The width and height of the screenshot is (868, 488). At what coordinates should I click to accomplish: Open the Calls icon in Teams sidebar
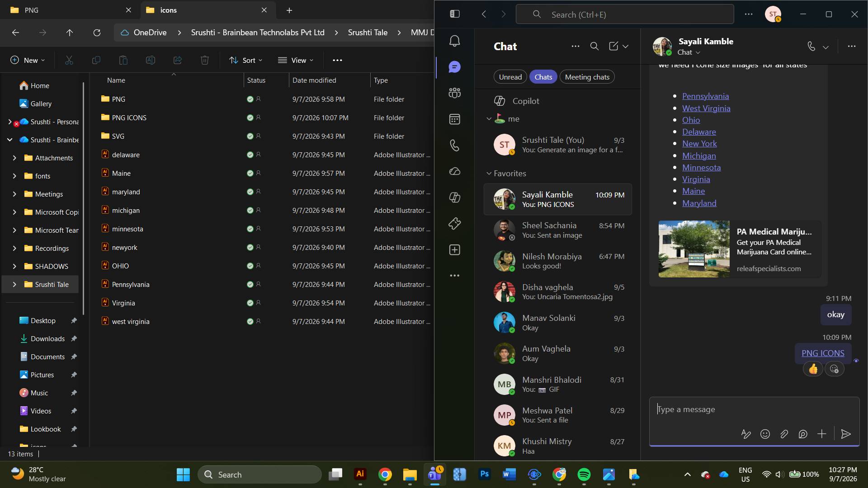click(454, 145)
